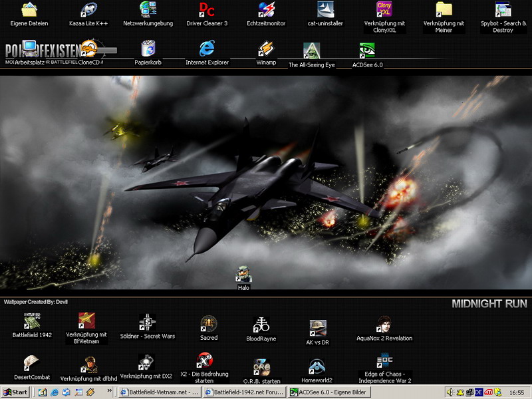
Task: Click the show desktop quick launch icon
Action: 78,392
